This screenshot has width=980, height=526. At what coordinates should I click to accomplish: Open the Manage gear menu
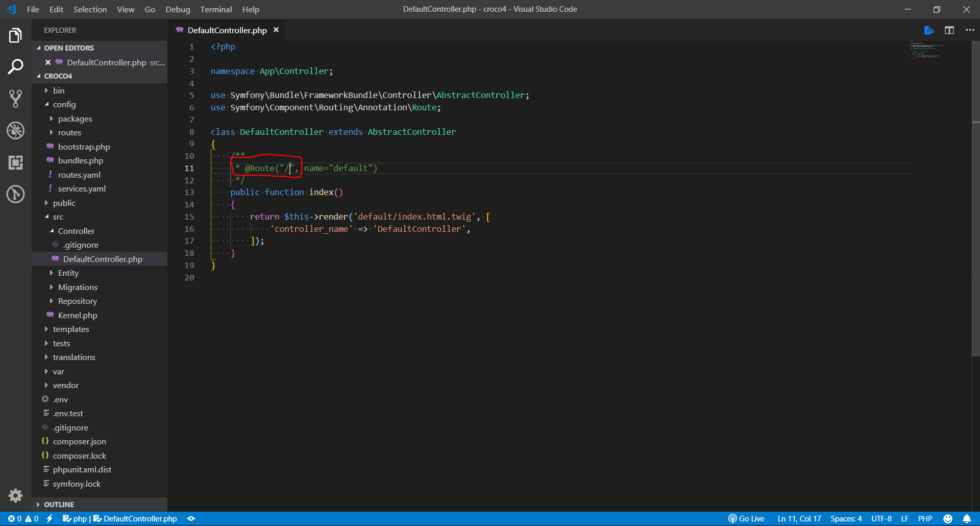pos(15,495)
